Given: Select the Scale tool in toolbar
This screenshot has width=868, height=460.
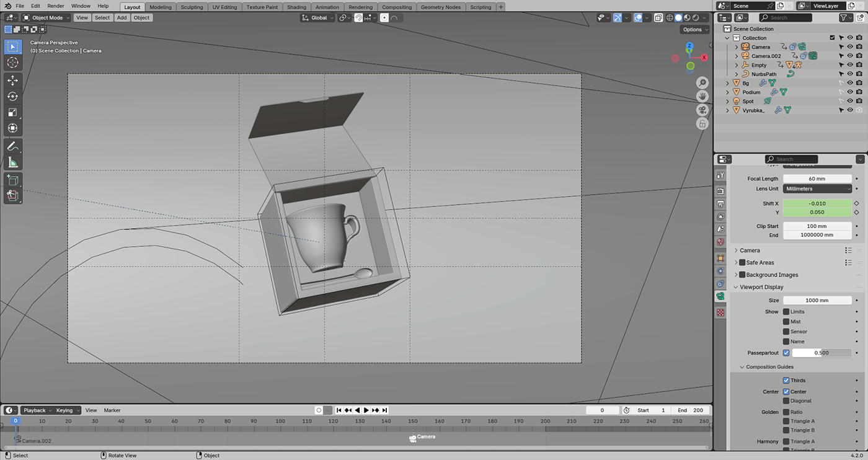Looking at the screenshot, I should click(12, 112).
